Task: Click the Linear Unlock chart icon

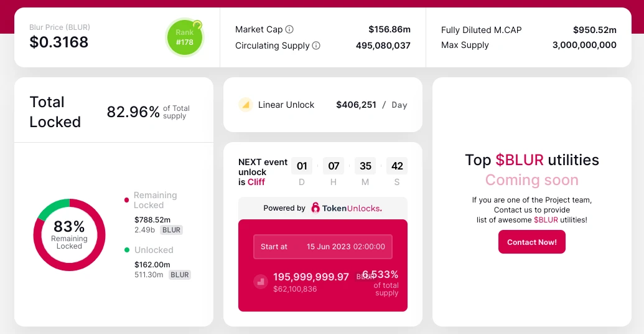Action: tap(245, 105)
